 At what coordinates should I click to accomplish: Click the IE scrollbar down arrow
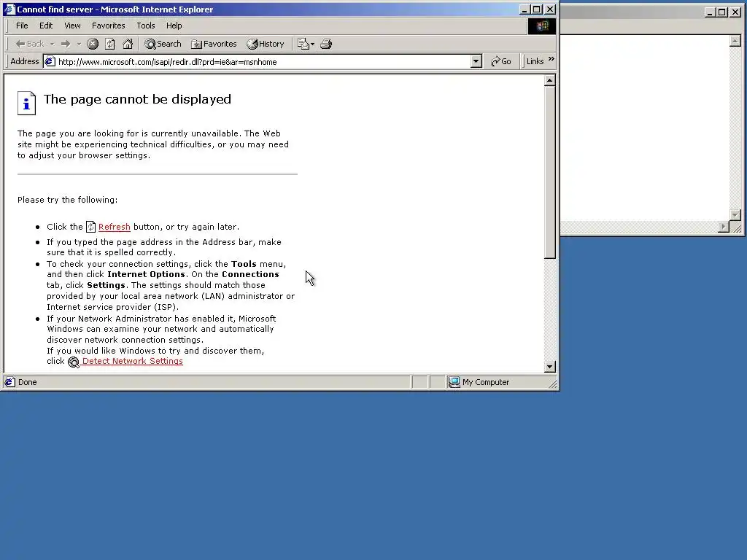point(549,367)
